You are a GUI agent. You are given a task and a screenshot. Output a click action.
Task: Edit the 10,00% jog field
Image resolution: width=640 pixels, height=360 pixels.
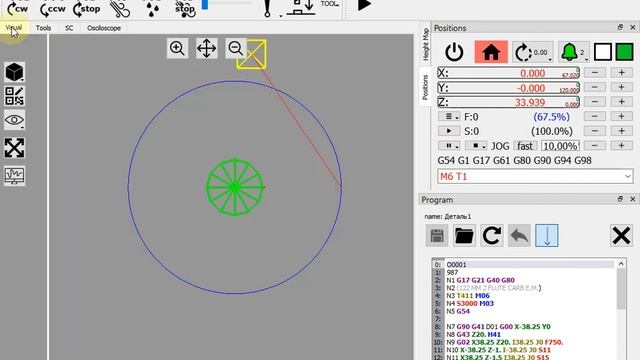560,146
